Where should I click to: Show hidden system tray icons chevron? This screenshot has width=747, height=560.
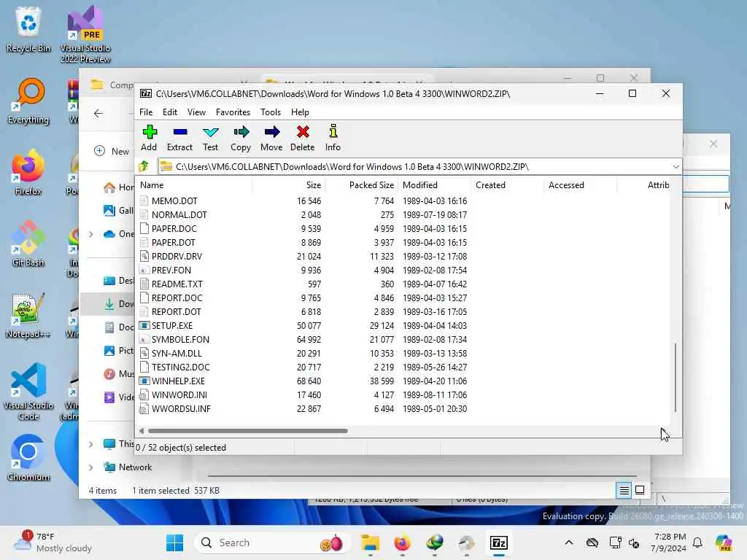pyautogui.click(x=569, y=542)
